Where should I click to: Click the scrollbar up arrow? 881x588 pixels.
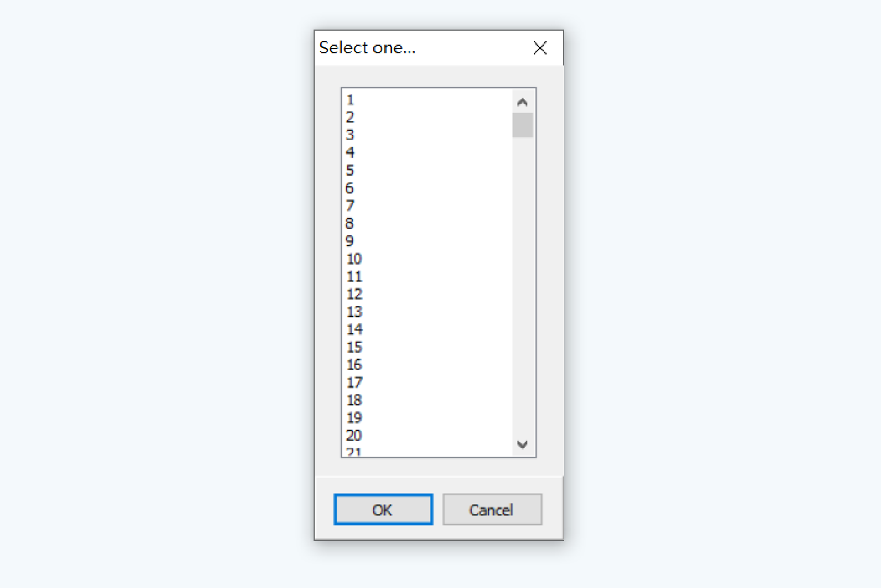click(x=522, y=102)
